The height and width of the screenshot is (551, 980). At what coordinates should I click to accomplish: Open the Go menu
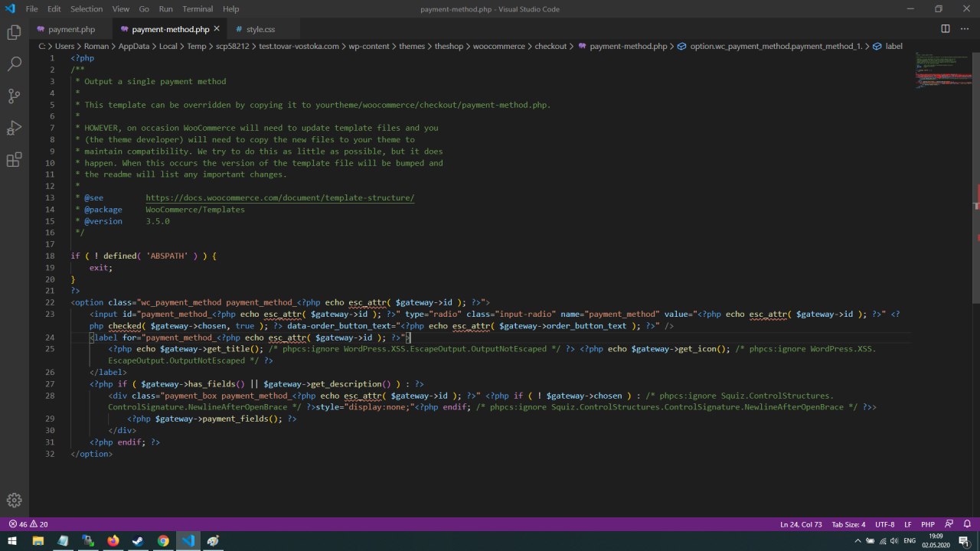point(144,9)
